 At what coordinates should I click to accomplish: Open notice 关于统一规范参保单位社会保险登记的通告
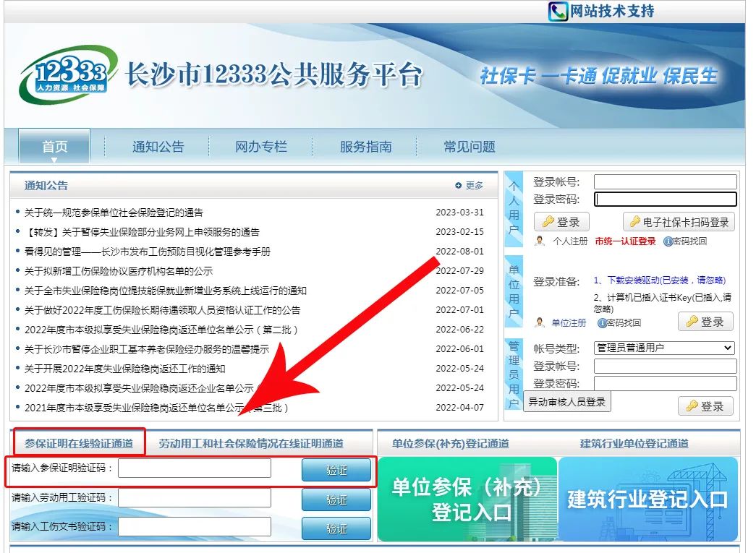(114, 213)
